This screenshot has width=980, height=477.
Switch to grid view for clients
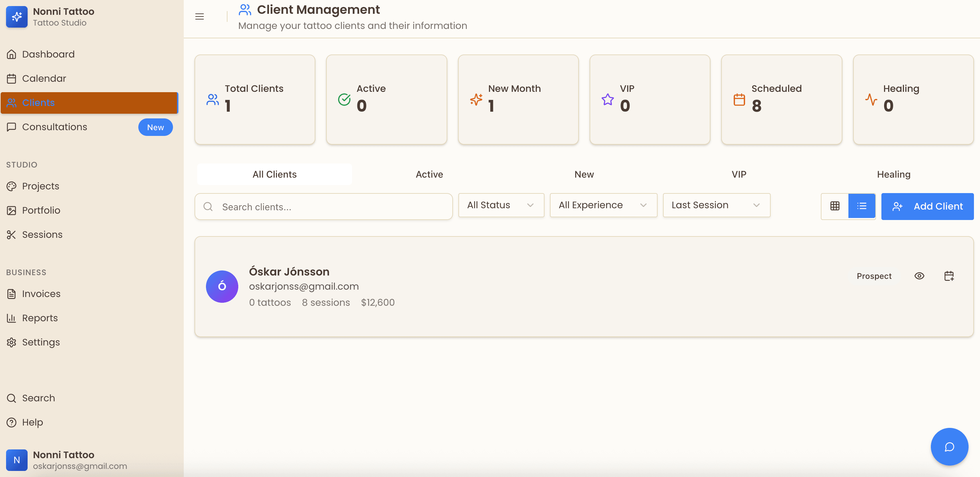click(835, 206)
